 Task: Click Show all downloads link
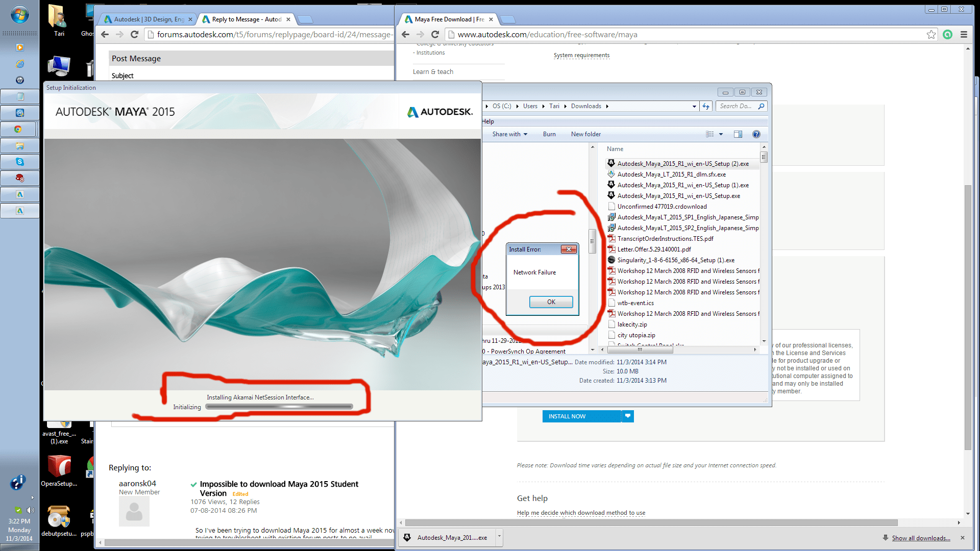click(x=921, y=538)
